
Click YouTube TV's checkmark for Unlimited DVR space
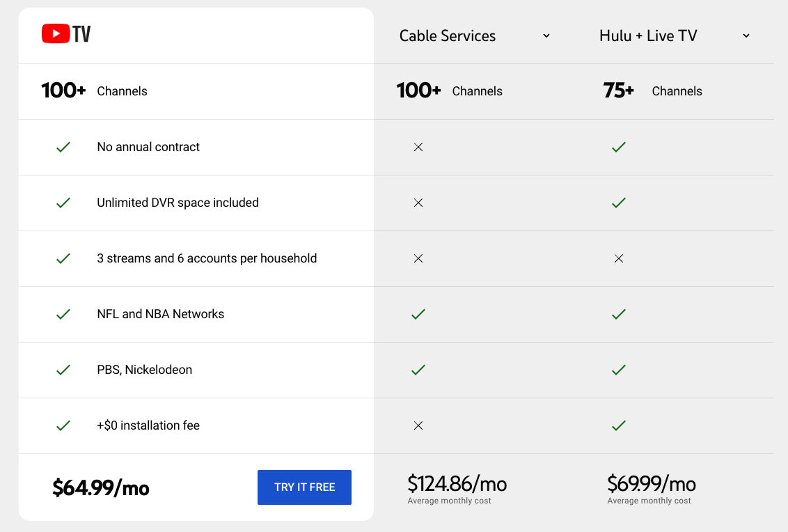(63, 203)
